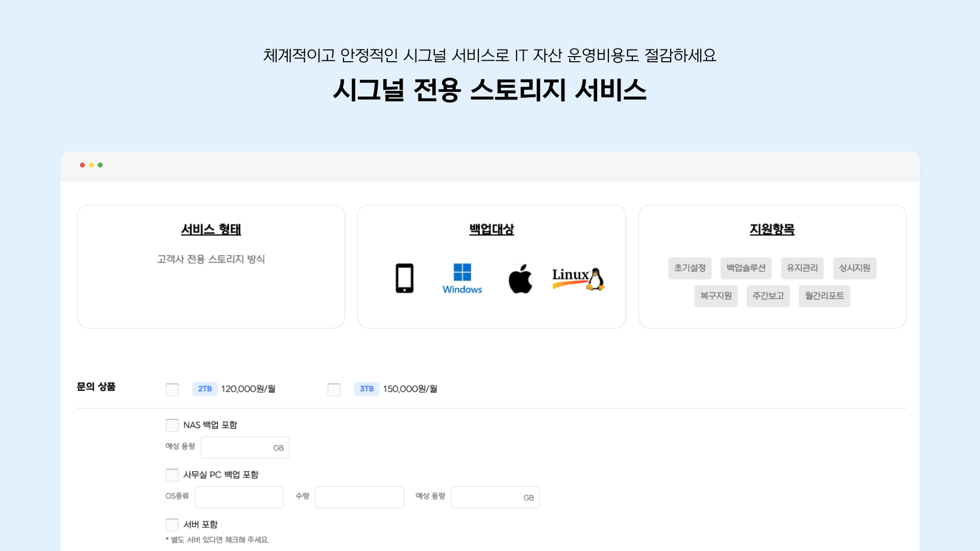Screen dimensions: 980x551
Task: Click the yellow window dot
Action: (91, 165)
